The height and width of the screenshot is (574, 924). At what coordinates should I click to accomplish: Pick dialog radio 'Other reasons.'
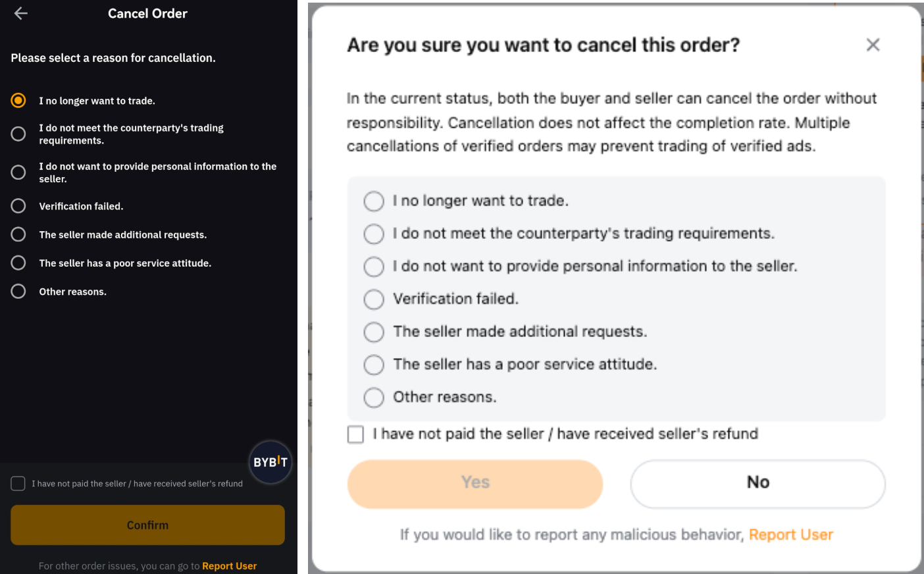(374, 398)
